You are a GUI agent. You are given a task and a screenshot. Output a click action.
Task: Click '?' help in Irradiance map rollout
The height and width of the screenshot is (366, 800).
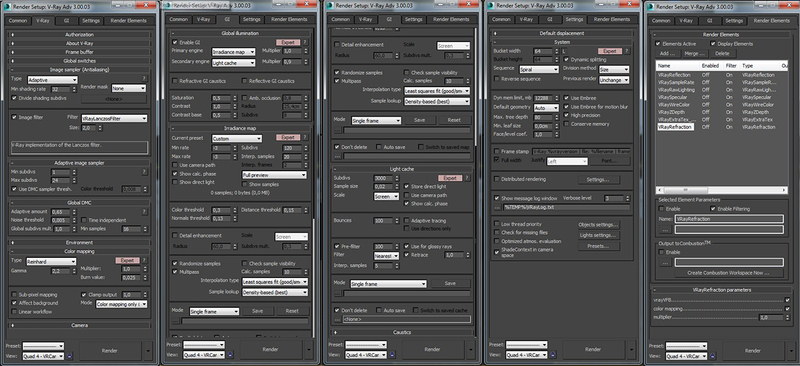click(x=305, y=137)
